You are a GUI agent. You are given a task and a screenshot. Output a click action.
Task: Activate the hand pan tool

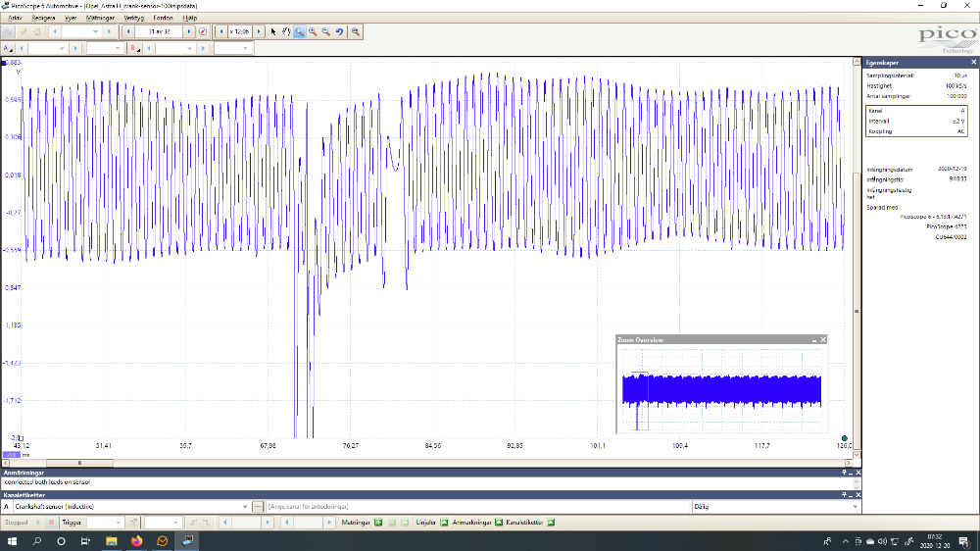click(x=286, y=31)
